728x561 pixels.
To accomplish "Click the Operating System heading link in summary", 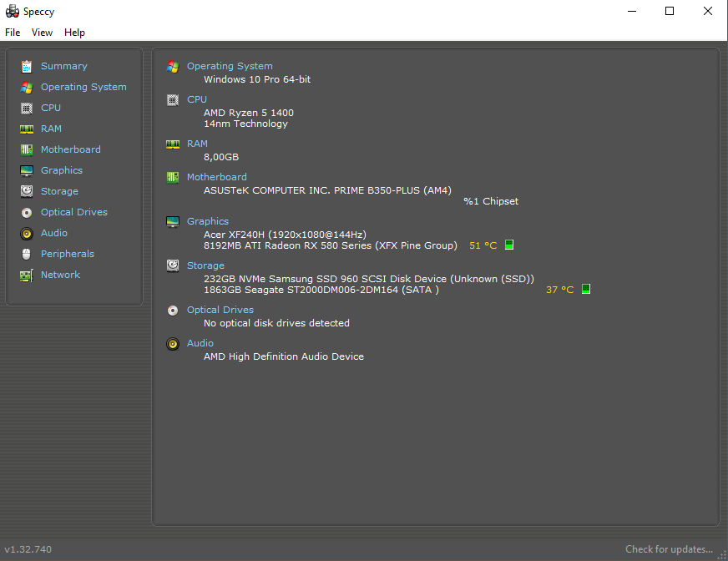I will click(x=230, y=66).
